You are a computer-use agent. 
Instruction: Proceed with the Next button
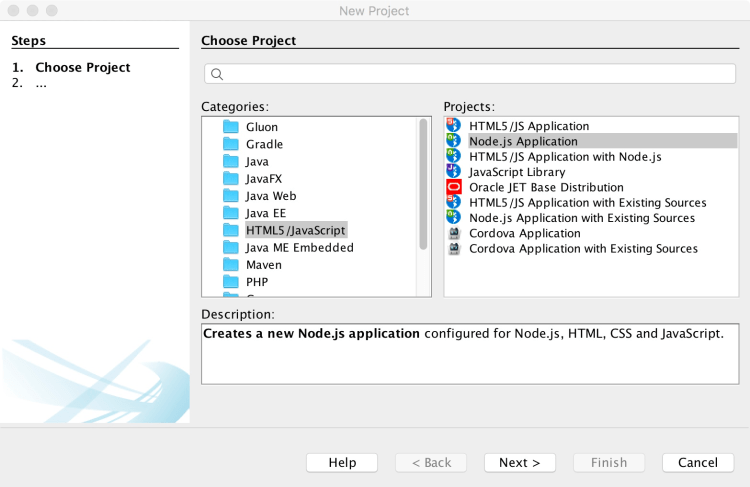pos(520,463)
